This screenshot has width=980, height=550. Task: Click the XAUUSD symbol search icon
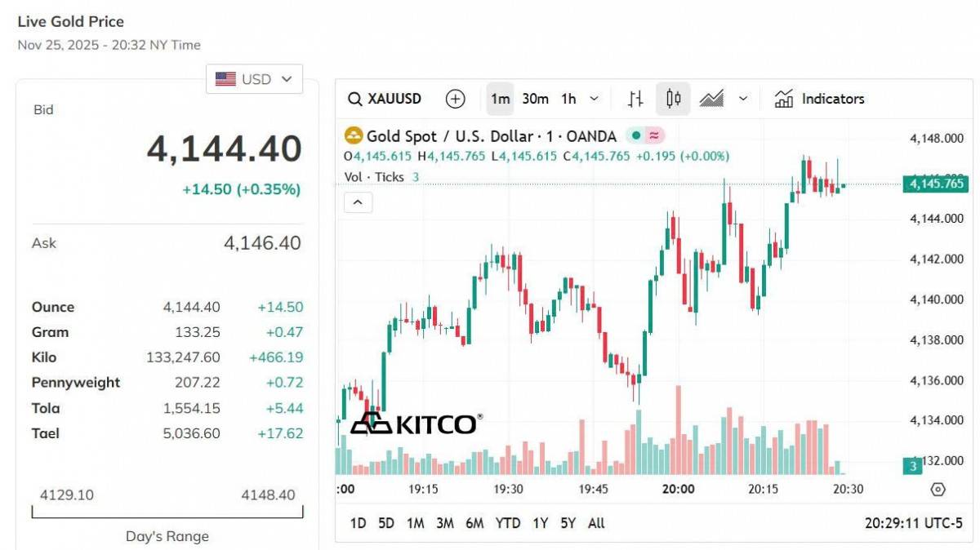(355, 100)
